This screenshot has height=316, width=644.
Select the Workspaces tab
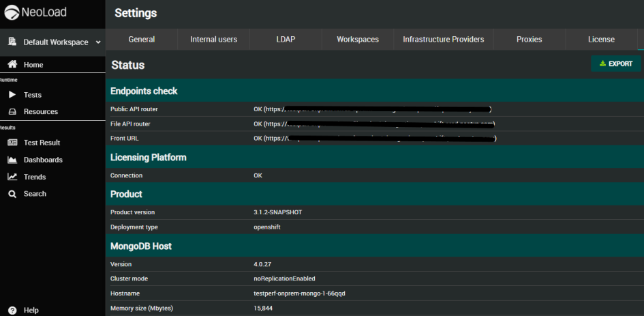tap(357, 40)
